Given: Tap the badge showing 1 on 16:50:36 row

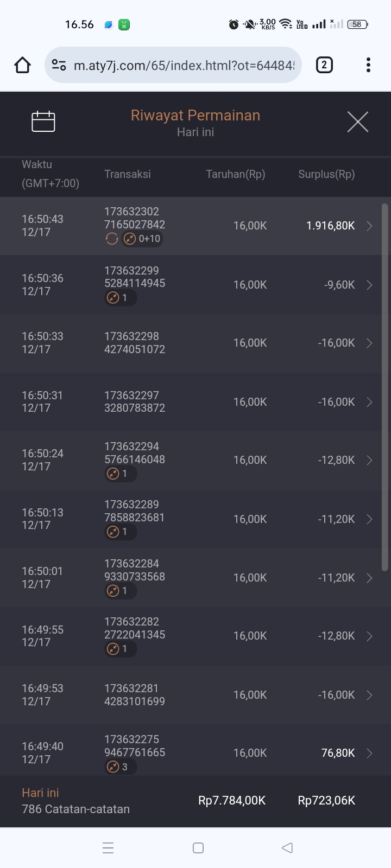Looking at the screenshot, I should pyautogui.click(x=119, y=298).
